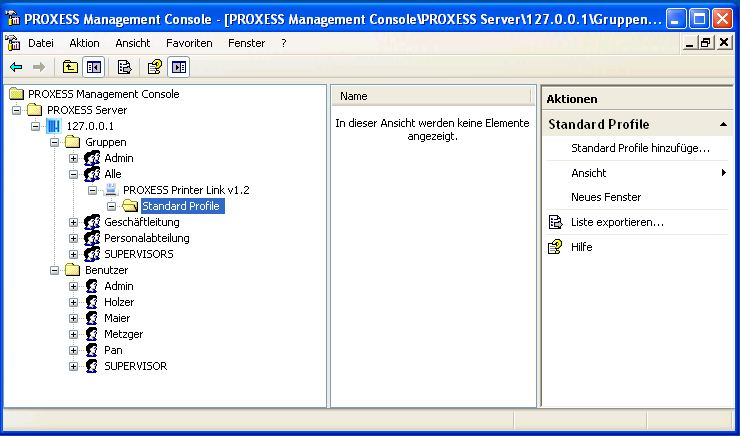Image resolution: width=740 pixels, height=436 pixels.
Task: Select PROXESS Printer Link v1.2 label
Action: pyautogui.click(x=186, y=190)
